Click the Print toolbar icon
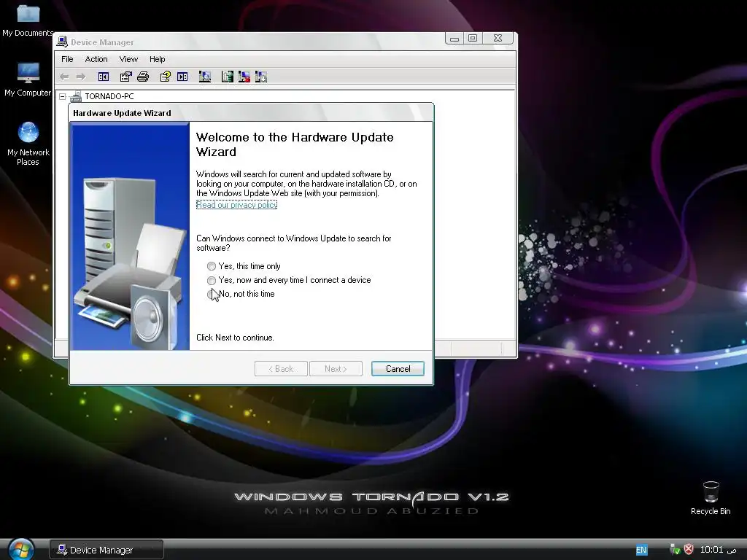The image size is (747, 560). click(x=143, y=77)
